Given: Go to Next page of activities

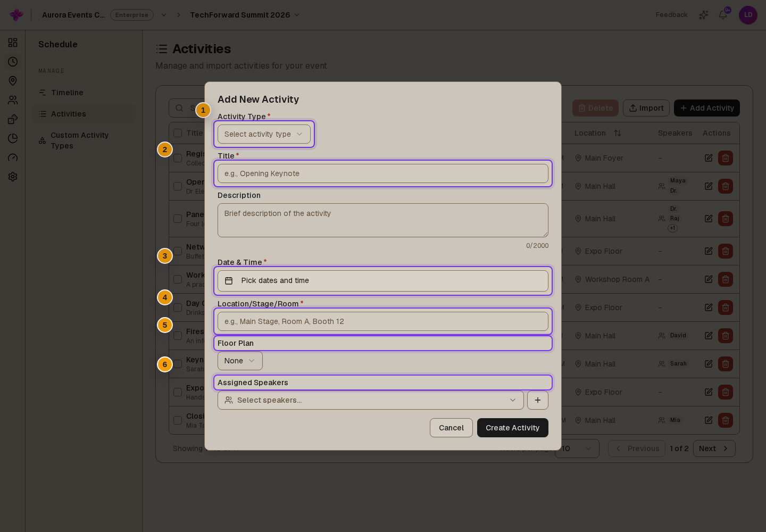Looking at the screenshot, I should pos(714,448).
